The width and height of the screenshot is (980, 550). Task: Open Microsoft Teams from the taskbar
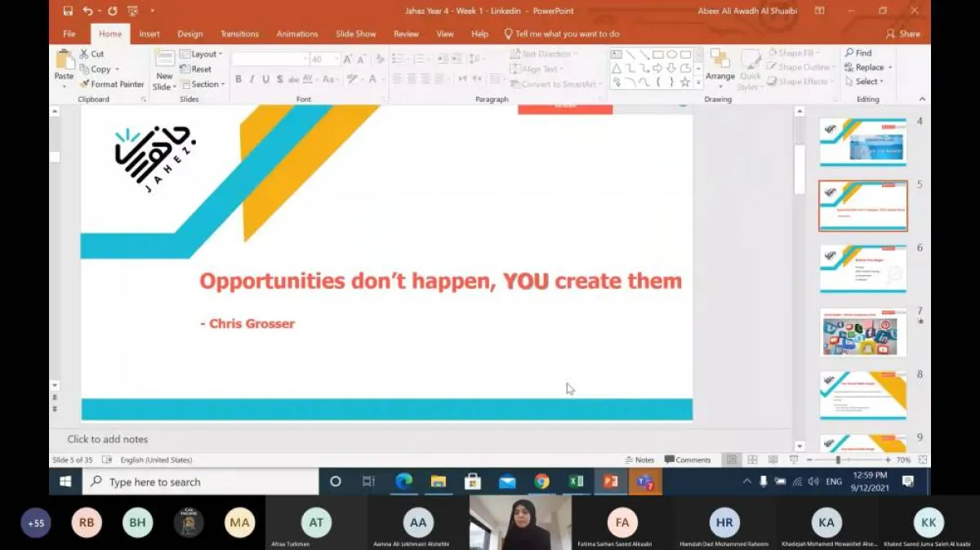pos(645,482)
